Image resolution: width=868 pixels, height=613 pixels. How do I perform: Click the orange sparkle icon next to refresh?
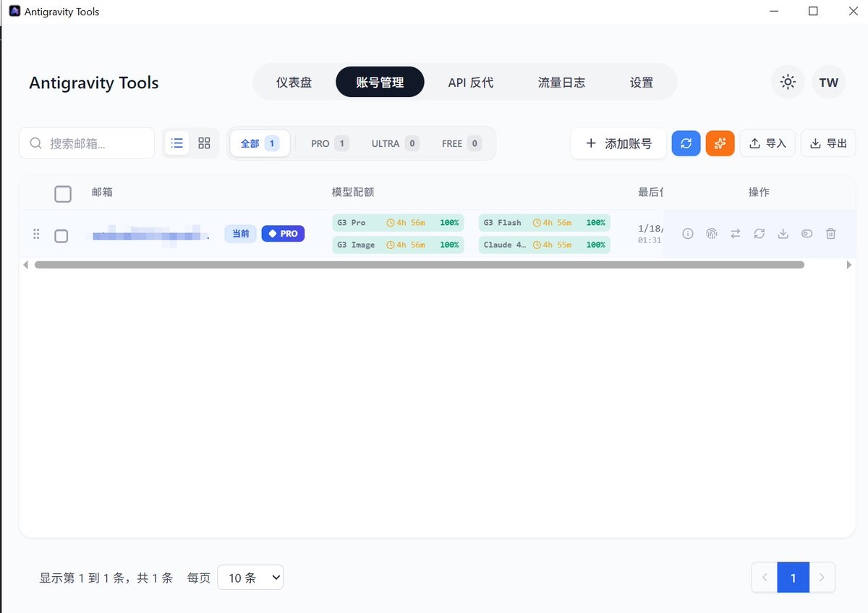720,143
